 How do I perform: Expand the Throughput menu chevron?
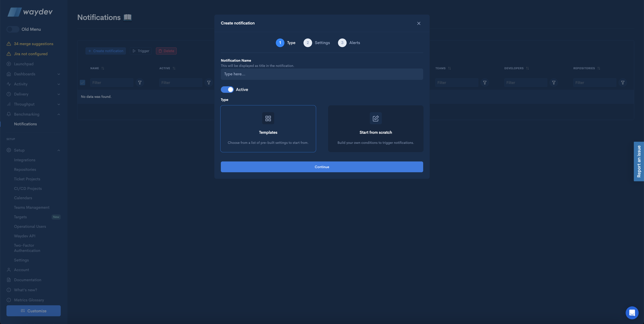59,104
